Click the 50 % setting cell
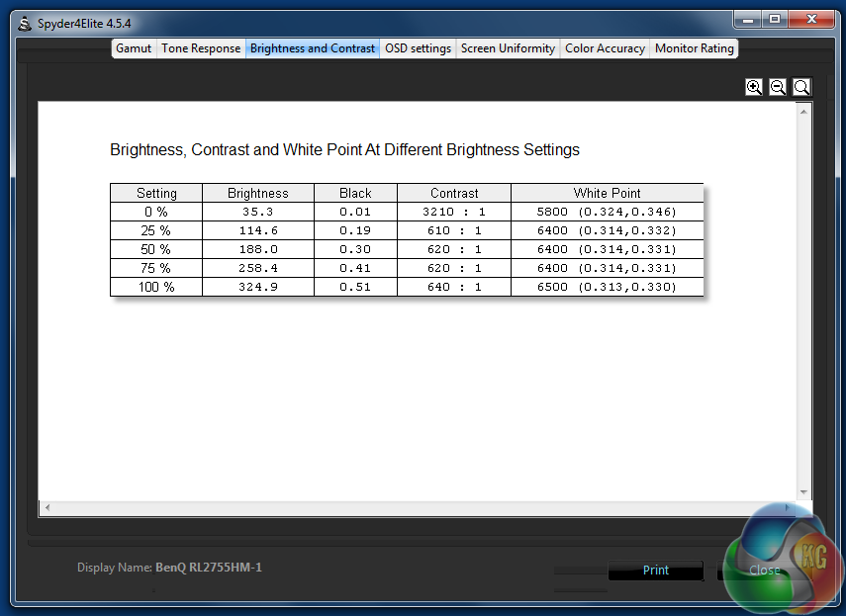Screen dimensions: 846x616 pyautogui.click(x=156, y=249)
